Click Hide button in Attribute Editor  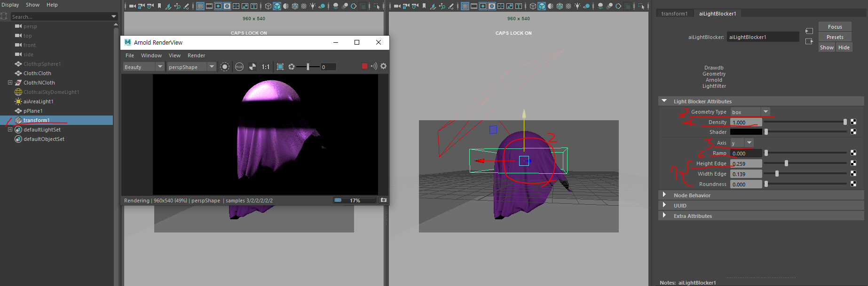844,47
